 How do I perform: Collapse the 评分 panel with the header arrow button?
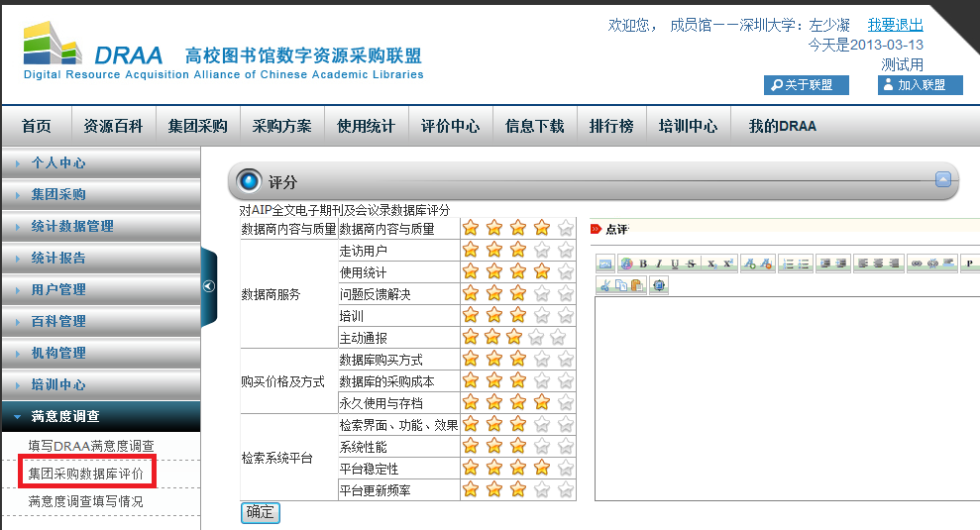tap(942, 180)
